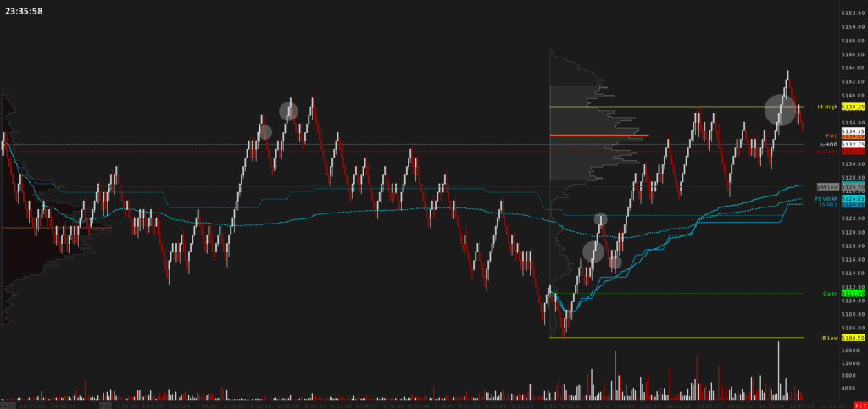
Task: Select the green Open price line
Action: pos(676,294)
